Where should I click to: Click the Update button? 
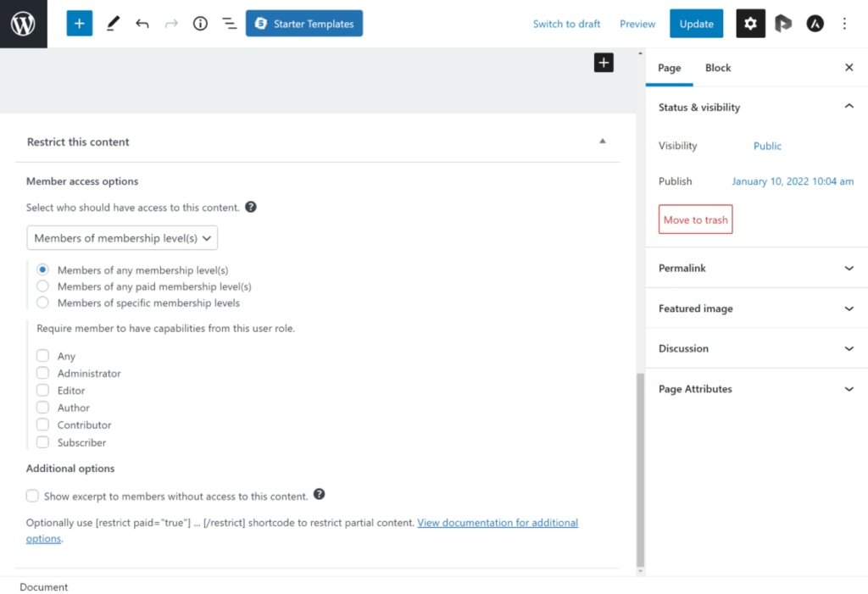click(x=696, y=24)
